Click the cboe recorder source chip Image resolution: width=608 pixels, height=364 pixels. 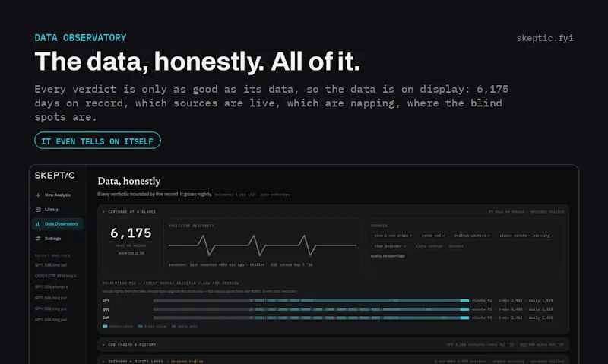tap(390, 246)
